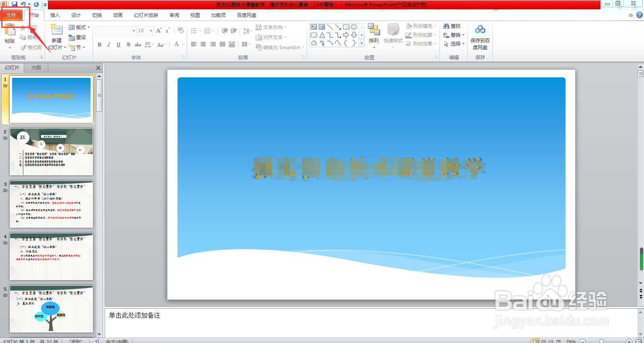Expand the shapes gallery more button
Viewport: 644px width, 343px height.
361,43
